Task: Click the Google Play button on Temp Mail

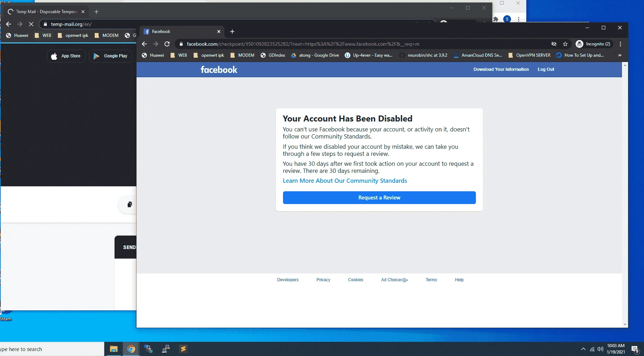Action: pos(111,56)
